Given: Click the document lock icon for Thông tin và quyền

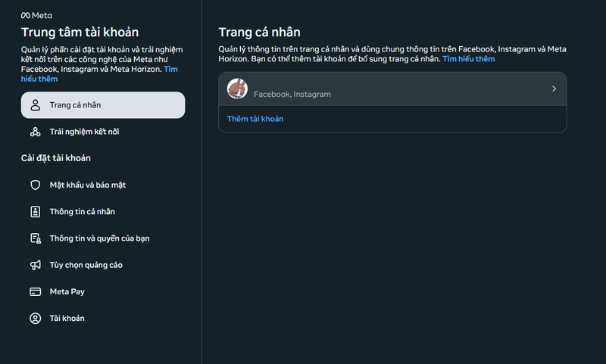Looking at the screenshot, I should 35,238.
